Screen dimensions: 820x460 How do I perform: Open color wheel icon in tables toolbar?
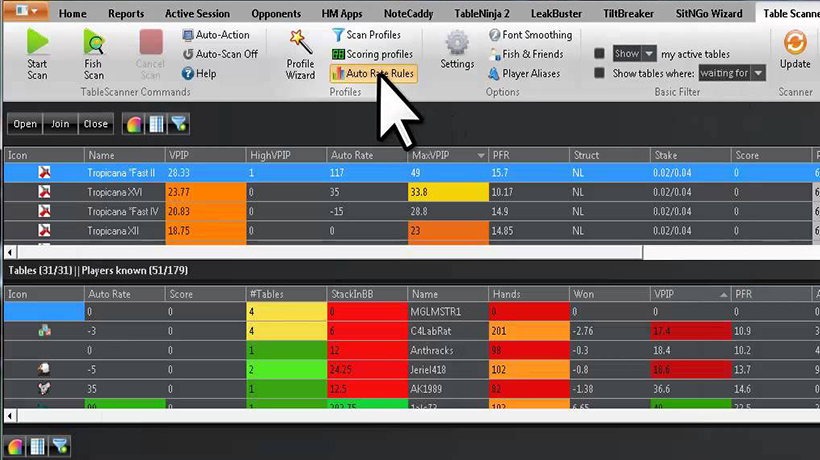click(x=134, y=124)
